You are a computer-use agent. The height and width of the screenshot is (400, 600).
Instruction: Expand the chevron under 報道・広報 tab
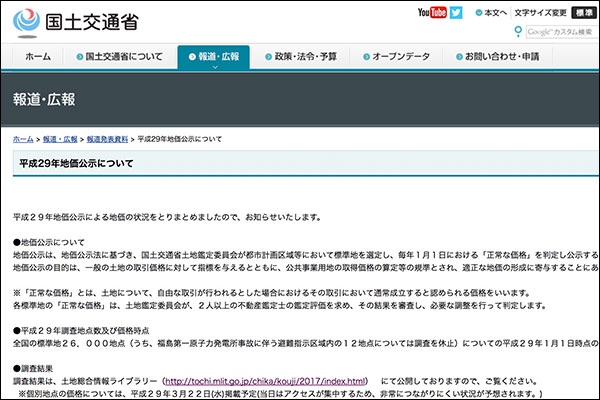[x=213, y=67]
